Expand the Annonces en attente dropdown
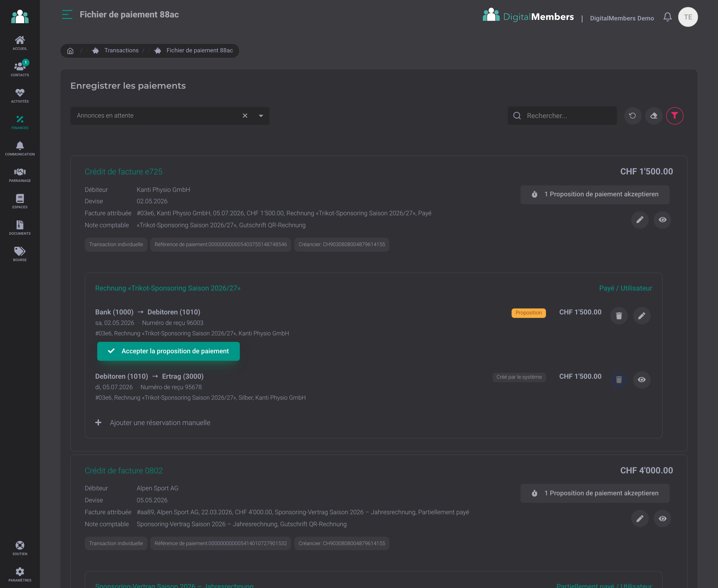 click(261, 116)
